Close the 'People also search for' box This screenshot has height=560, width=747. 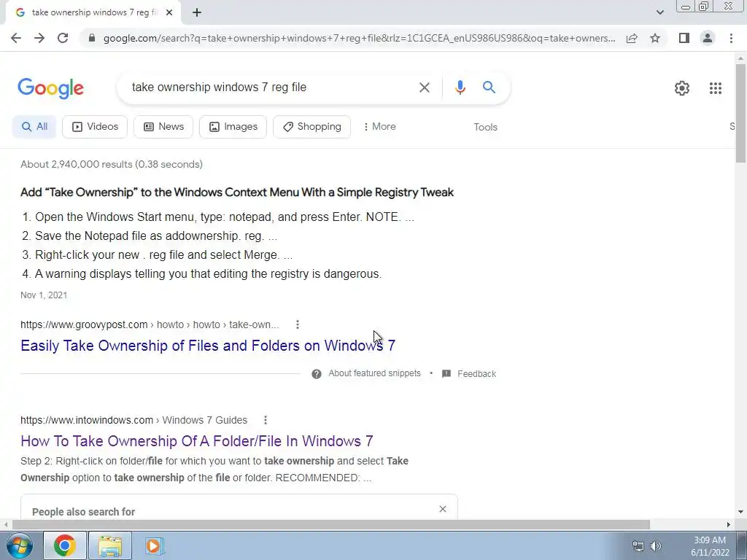pos(443,509)
